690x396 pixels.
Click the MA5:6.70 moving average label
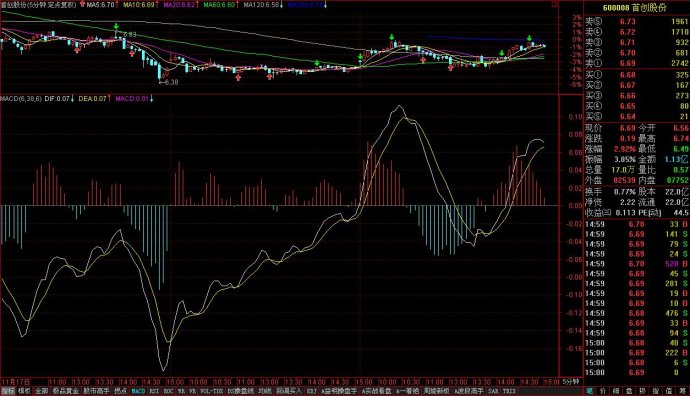coord(100,5)
